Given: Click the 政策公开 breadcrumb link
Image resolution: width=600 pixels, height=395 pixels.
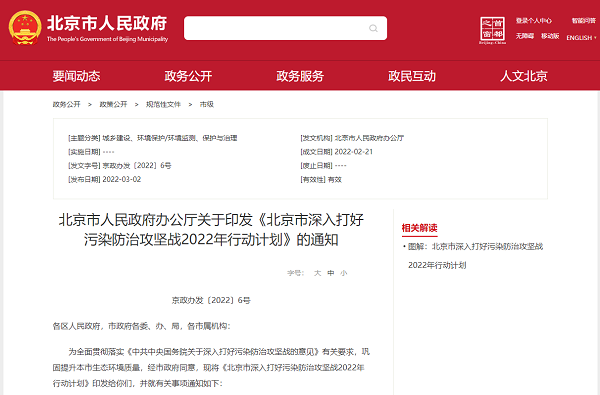Looking at the screenshot, I should pyautogui.click(x=113, y=104).
